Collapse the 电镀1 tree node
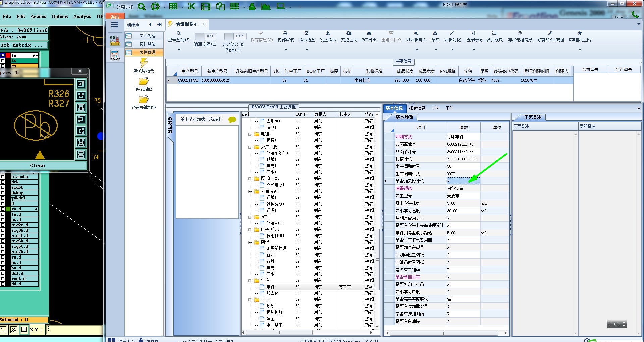This screenshot has width=644, height=342. click(x=250, y=134)
